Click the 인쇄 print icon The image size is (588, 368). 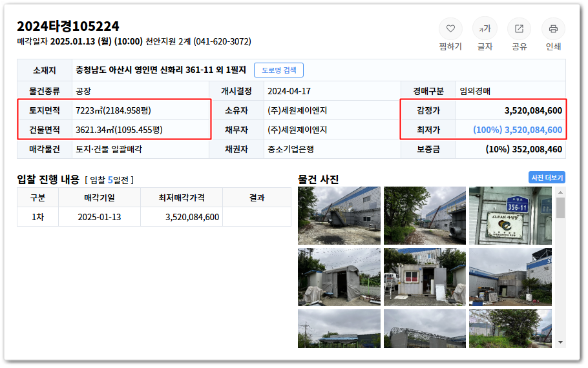tap(553, 29)
